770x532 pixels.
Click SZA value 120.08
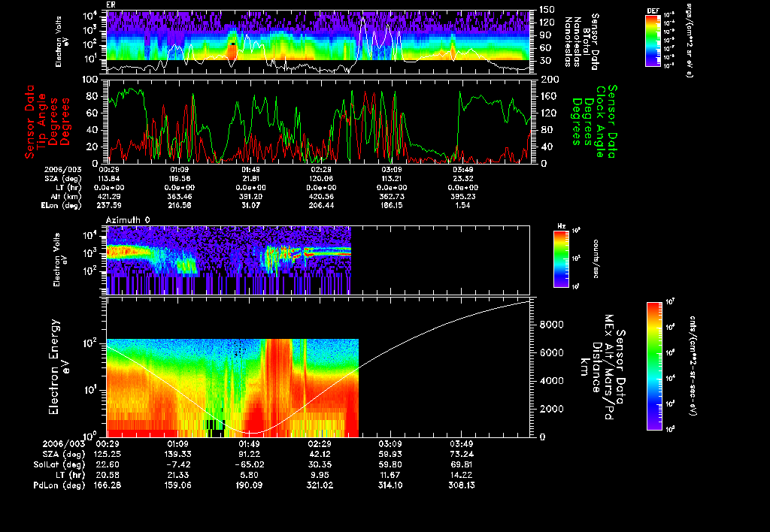[x=321, y=179]
